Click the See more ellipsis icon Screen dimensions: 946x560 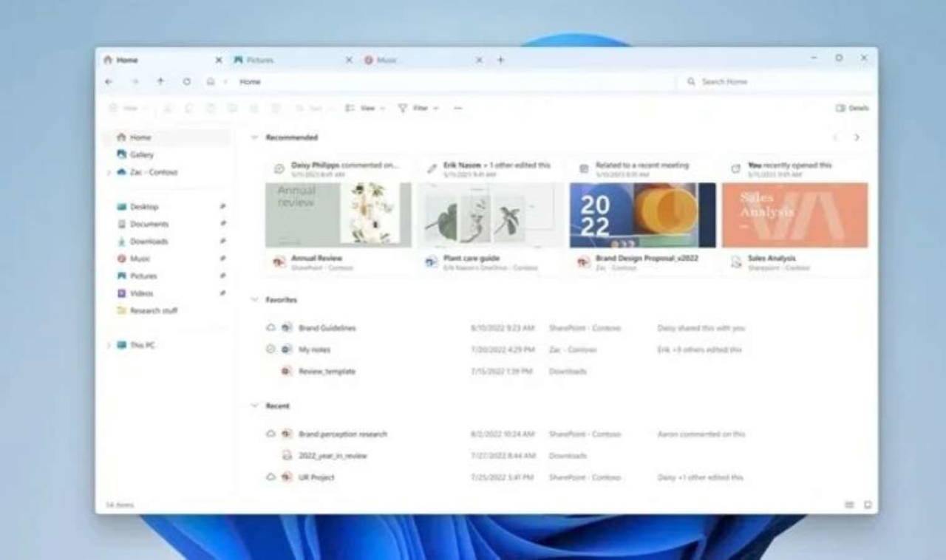pos(458,109)
